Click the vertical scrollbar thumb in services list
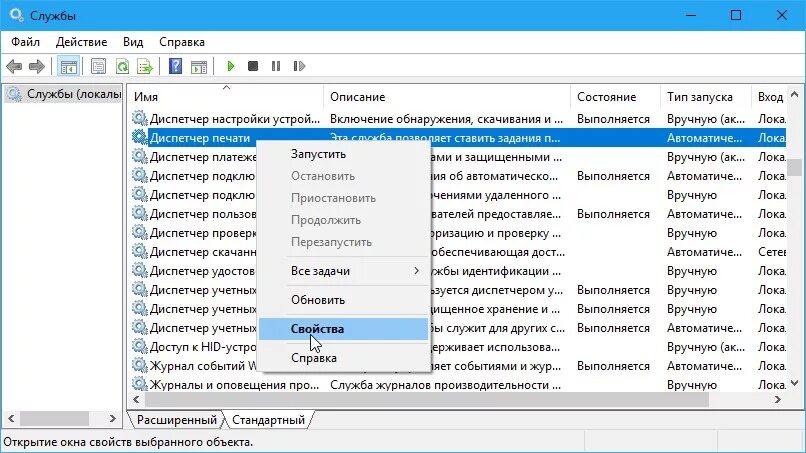This screenshot has width=806, height=453. click(x=795, y=167)
